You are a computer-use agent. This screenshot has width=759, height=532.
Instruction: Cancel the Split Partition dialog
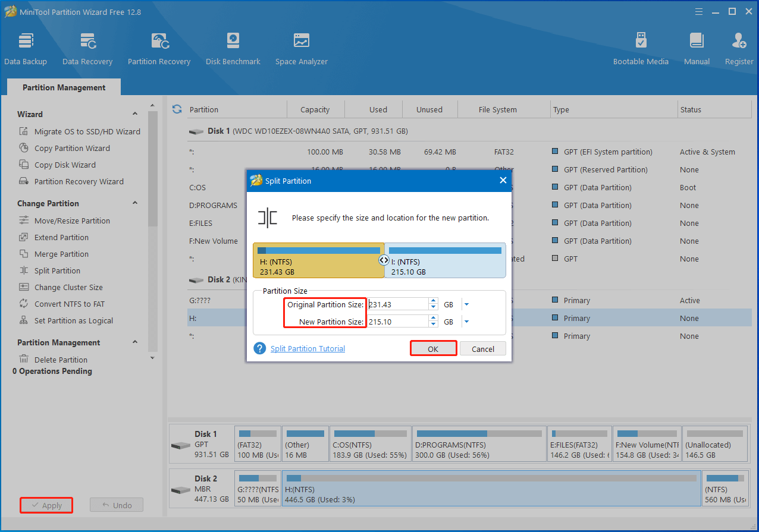(483, 349)
